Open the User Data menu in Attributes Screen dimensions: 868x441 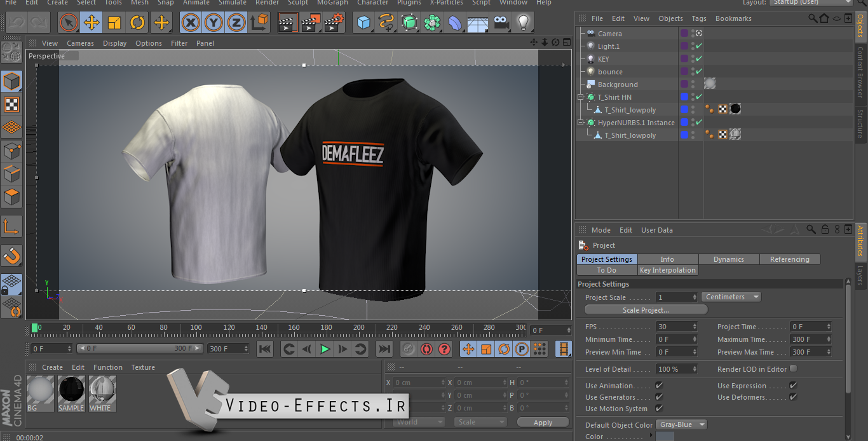pos(657,230)
